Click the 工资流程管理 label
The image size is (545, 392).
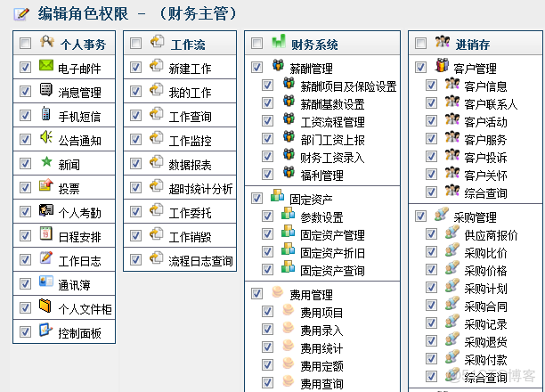(x=333, y=122)
